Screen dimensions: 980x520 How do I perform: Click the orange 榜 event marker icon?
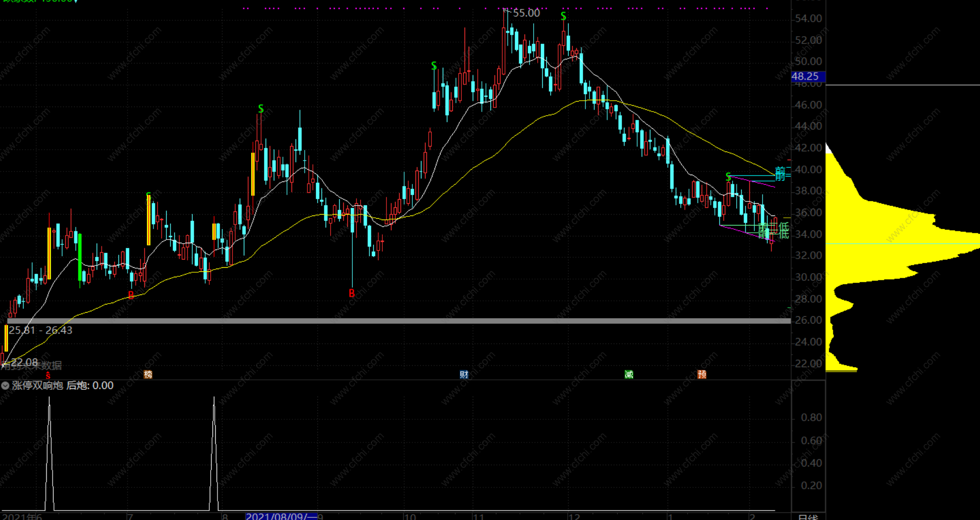coord(148,374)
